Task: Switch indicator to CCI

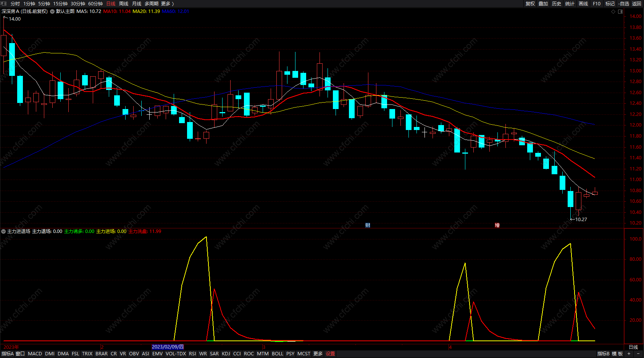Action: pos(237,354)
